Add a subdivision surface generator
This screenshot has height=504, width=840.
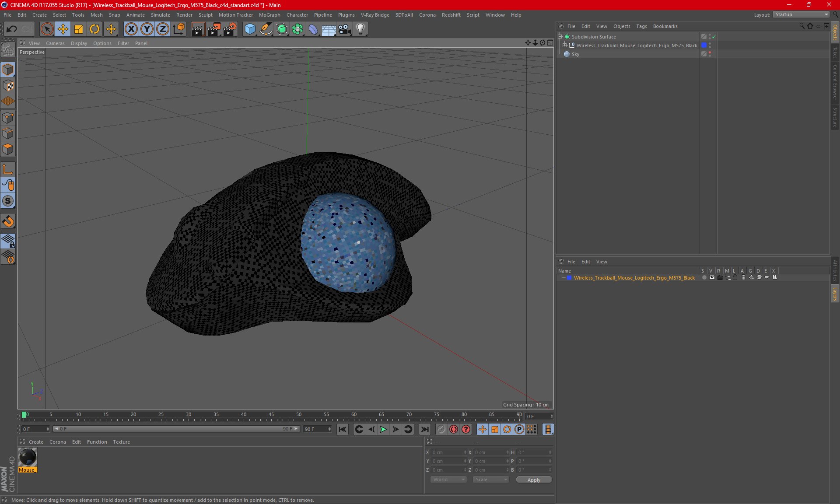[282, 29]
